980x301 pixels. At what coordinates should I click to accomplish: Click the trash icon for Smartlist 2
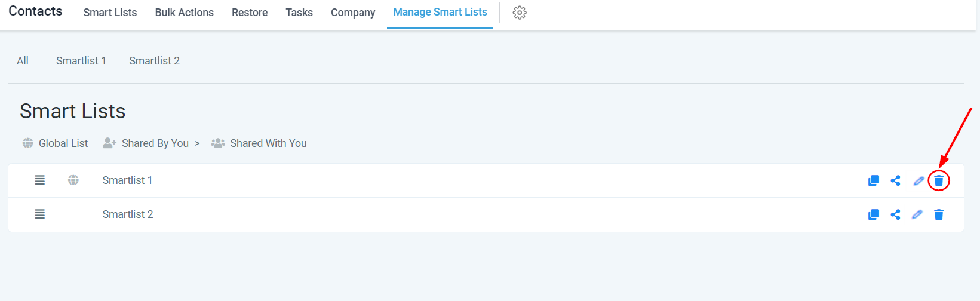click(x=939, y=214)
